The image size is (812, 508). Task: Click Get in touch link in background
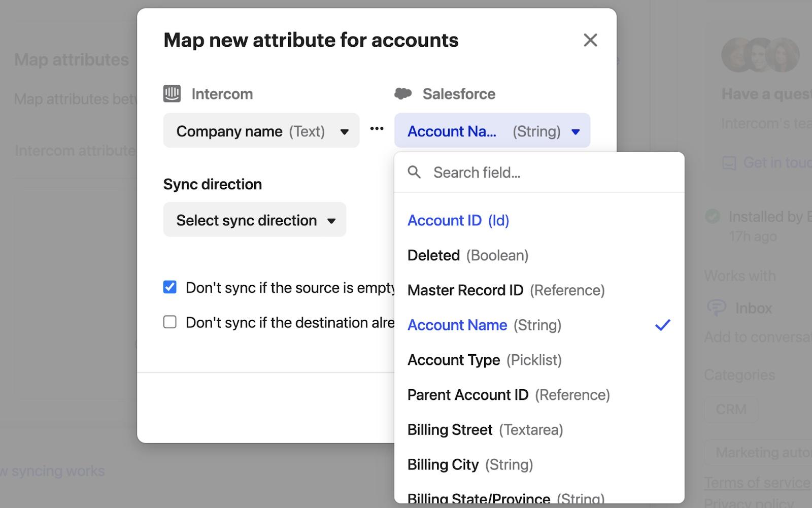(777, 162)
